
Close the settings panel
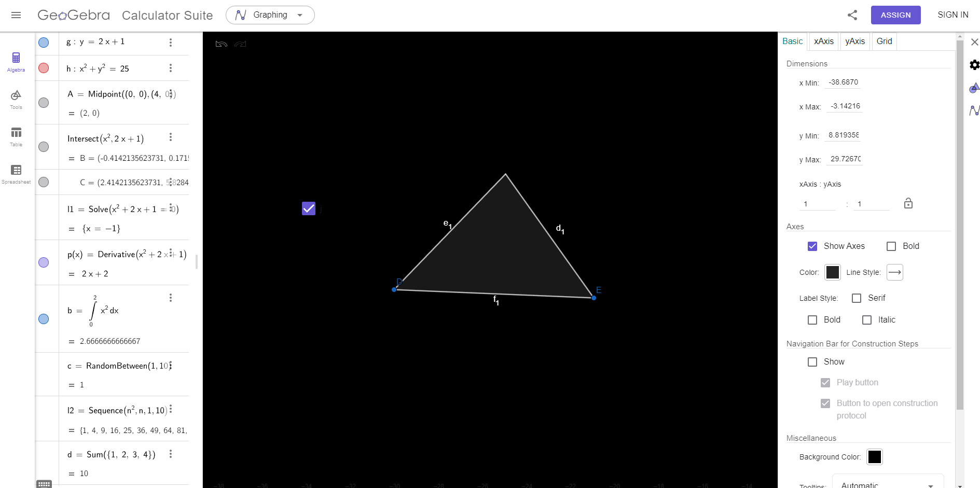click(x=975, y=42)
